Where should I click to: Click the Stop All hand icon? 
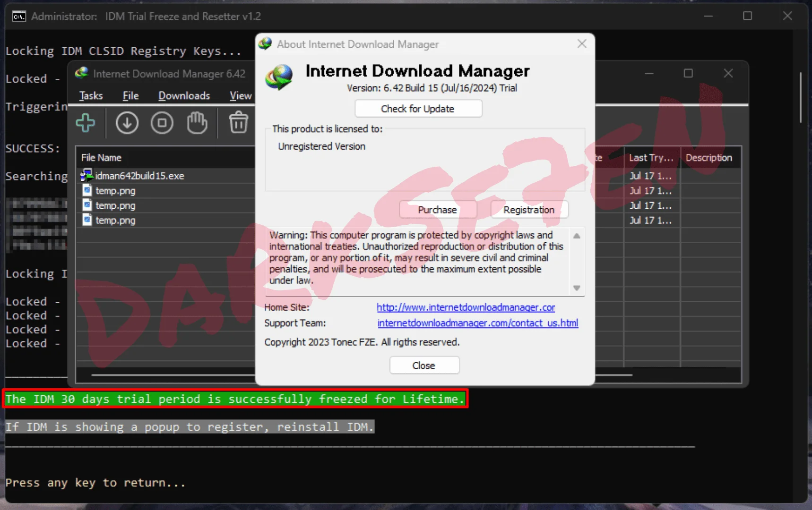click(x=197, y=123)
